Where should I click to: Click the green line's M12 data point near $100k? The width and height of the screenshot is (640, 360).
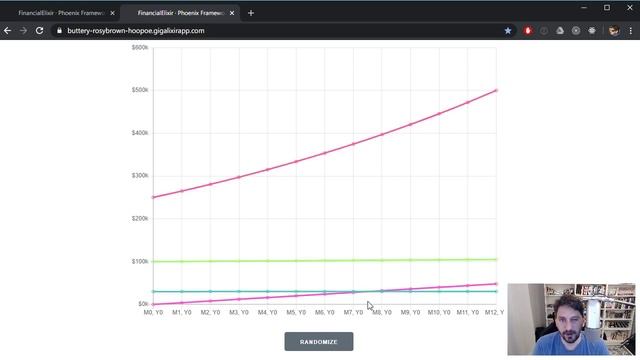496,259
